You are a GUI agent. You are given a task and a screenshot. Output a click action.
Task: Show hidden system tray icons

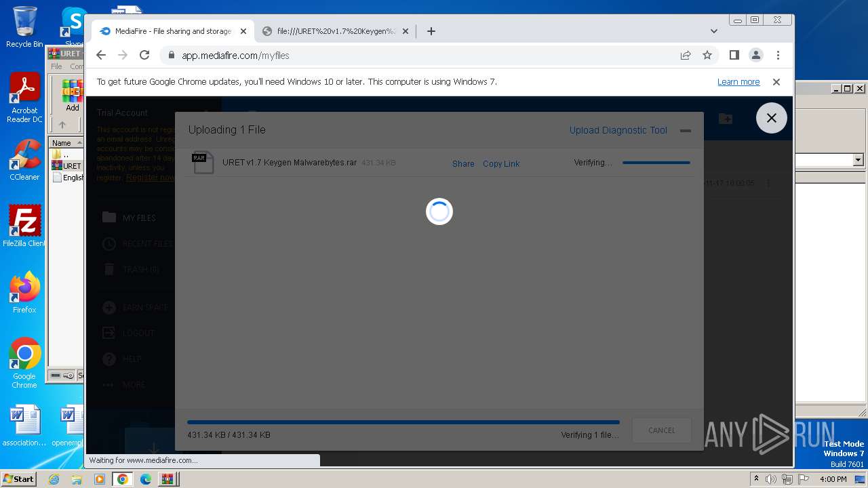756,479
